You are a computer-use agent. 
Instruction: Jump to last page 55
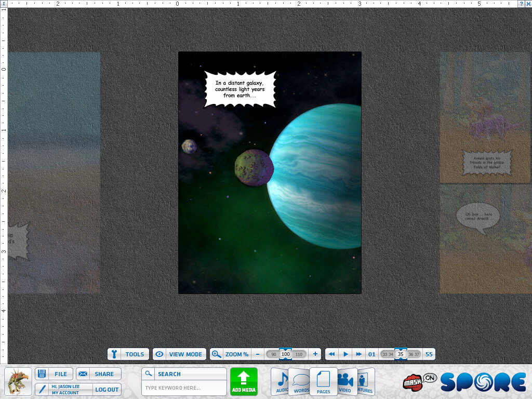pos(429,354)
